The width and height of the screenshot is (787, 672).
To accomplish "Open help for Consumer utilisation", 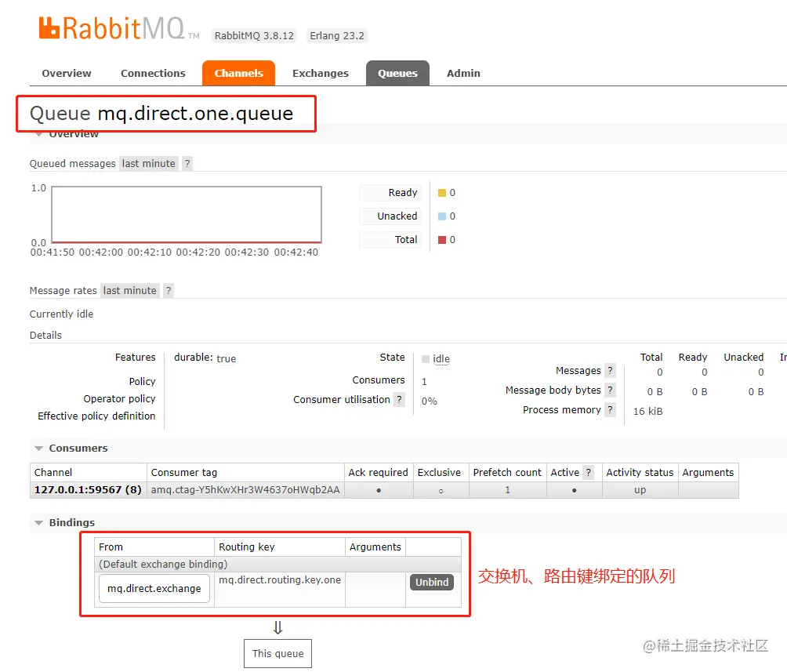I will (x=399, y=400).
